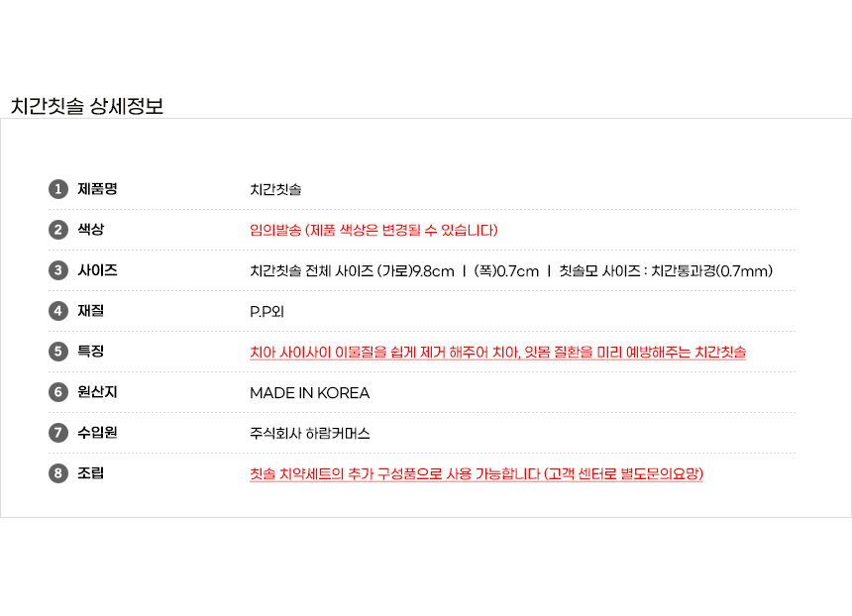Click the number 1 circle icon
The width and height of the screenshot is (852, 616).
point(58,189)
